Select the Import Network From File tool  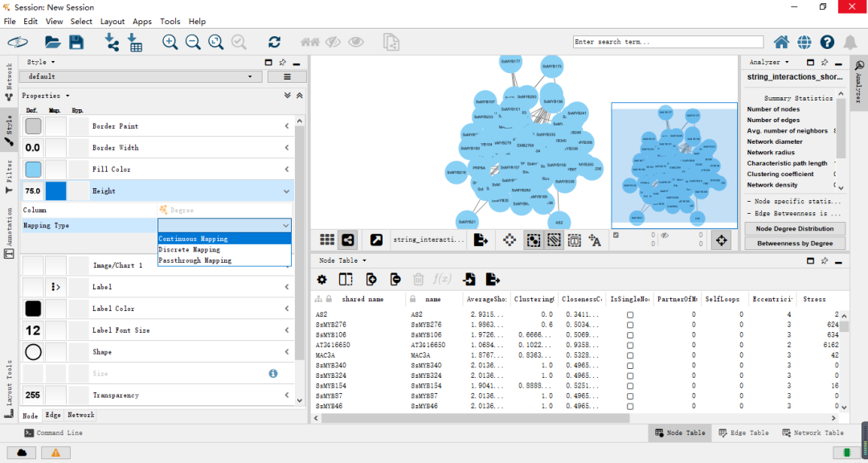pyautogui.click(x=110, y=42)
